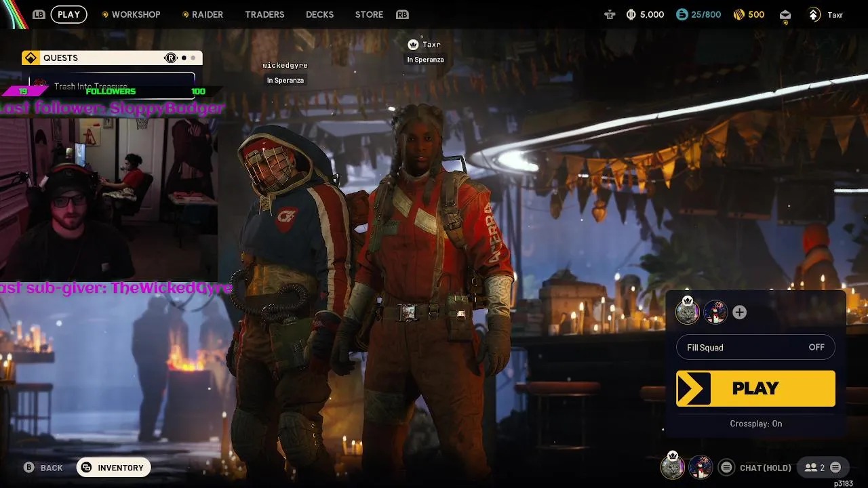Click the chat menu icon beside CHAT (HOLD)
The height and width of the screenshot is (488, 868).
pos(726,468)
